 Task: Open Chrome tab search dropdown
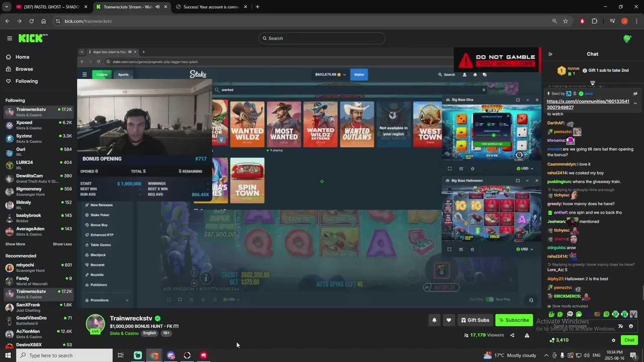point(7,7)
